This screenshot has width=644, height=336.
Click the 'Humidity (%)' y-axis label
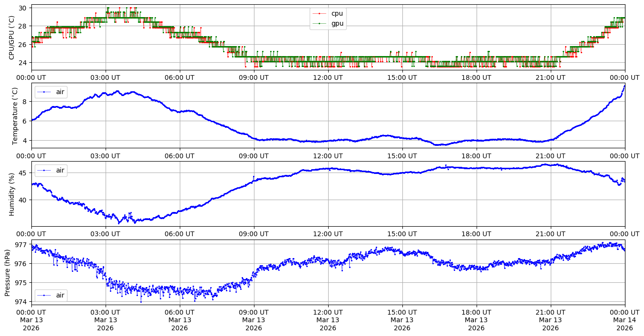(x=12, y=194)
